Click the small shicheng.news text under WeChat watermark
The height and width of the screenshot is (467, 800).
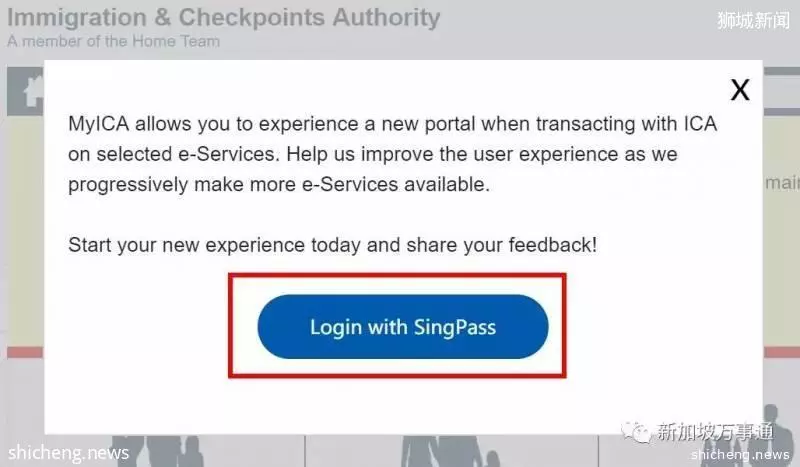coord(740,454)
